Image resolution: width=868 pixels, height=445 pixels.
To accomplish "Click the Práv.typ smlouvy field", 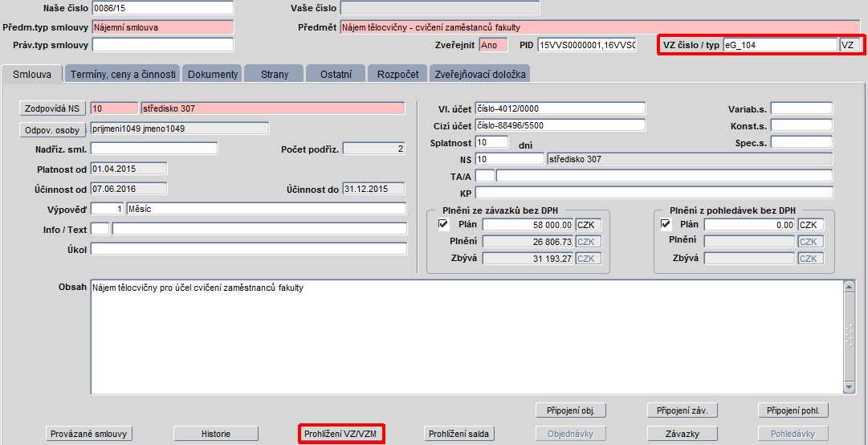I will pos(163,45).
